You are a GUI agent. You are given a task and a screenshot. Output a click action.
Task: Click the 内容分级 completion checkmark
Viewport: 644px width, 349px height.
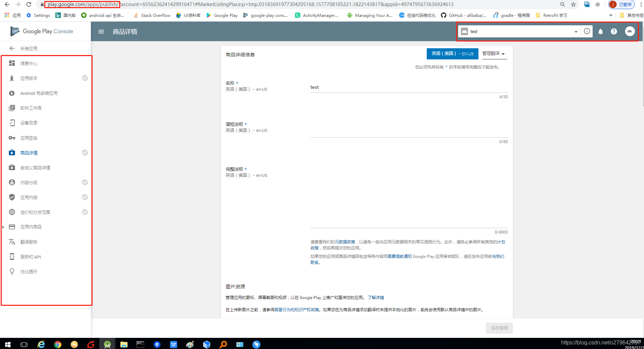click(x=85, y=182)
